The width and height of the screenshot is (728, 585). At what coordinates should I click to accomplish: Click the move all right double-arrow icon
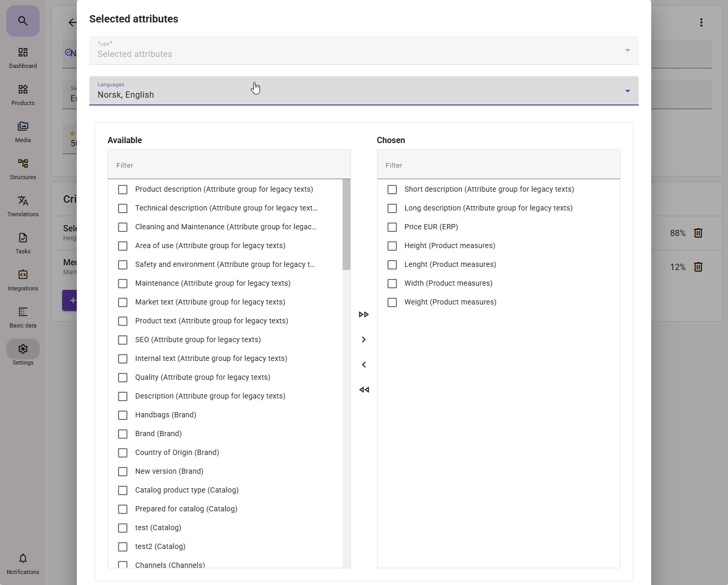(x=364, y=314)
